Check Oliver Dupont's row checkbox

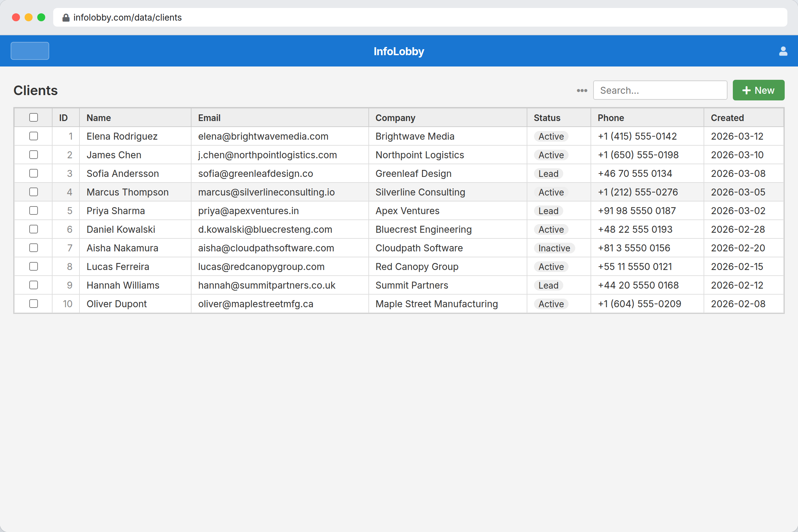click(x=33, y=304)
